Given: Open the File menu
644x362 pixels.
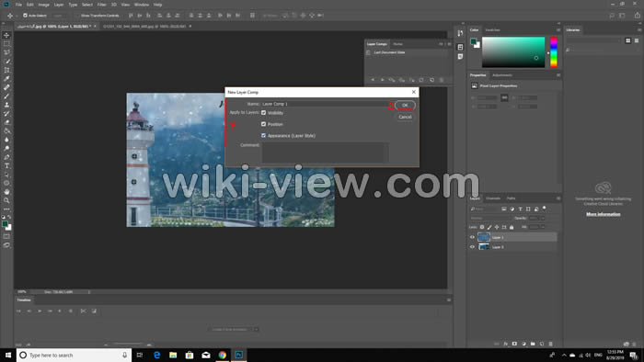Looking at the screenshot, I should pyautogui.click(x=19, y=5).
